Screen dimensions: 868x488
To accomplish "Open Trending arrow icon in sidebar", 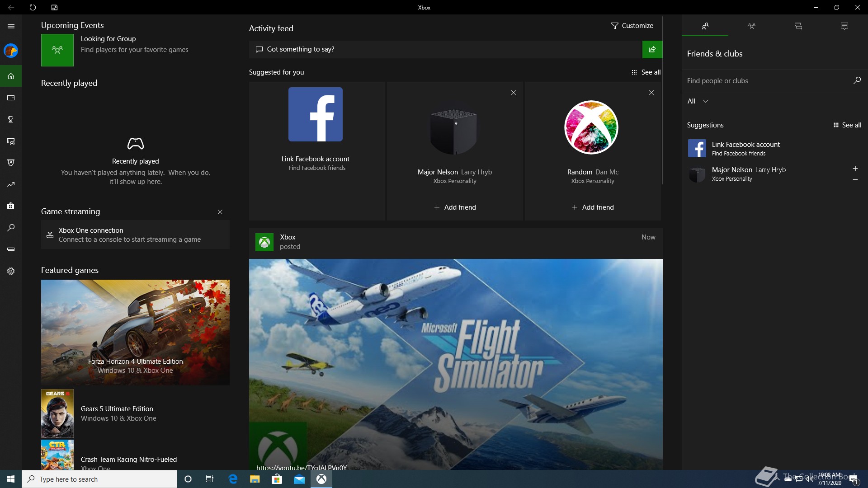I will (11, 184).
